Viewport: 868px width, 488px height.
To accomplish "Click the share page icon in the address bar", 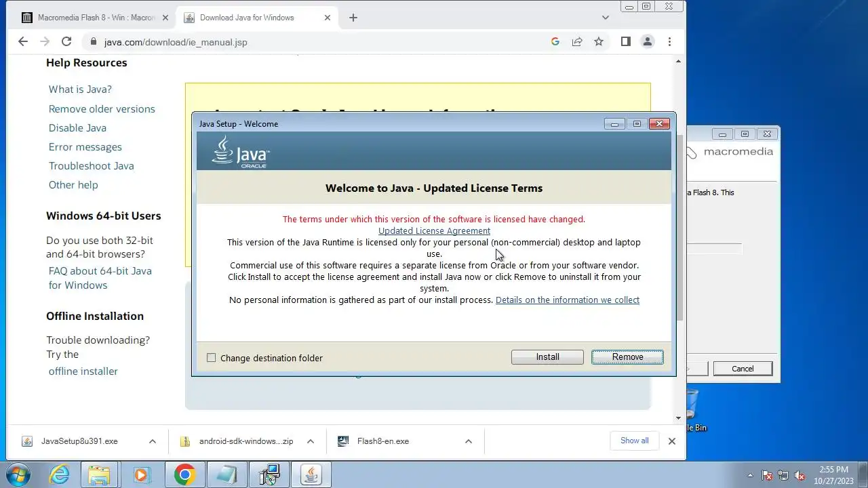I will click(577, 42).
